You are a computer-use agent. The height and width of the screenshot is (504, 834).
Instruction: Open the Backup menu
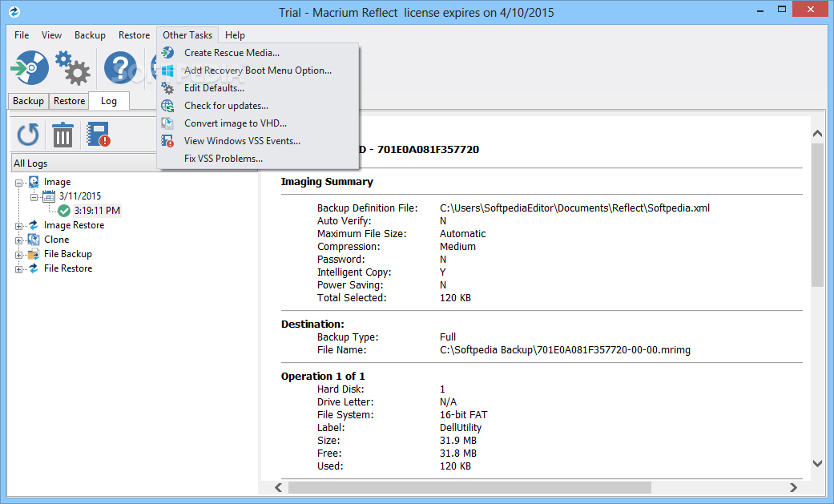(90, 35)
